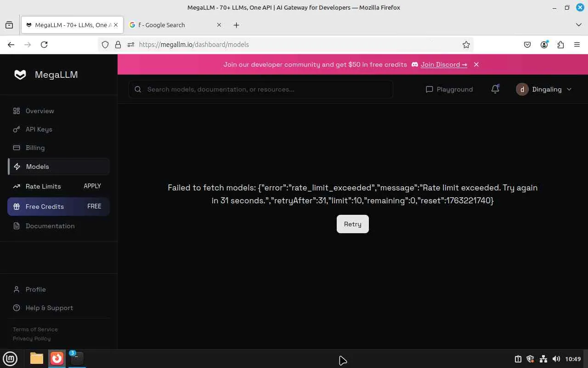
Task: Click the Models lightning icon
Action: point(17,167)
